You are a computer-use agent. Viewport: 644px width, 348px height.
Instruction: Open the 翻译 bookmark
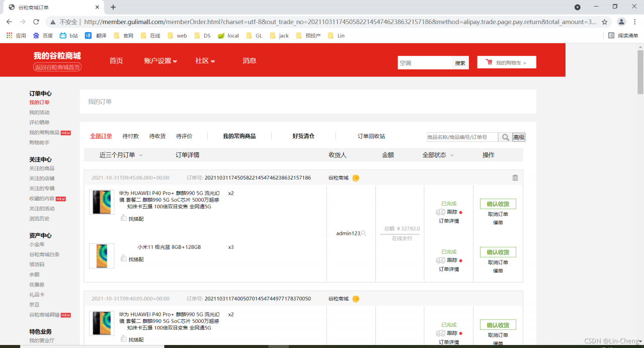point(96,36)
